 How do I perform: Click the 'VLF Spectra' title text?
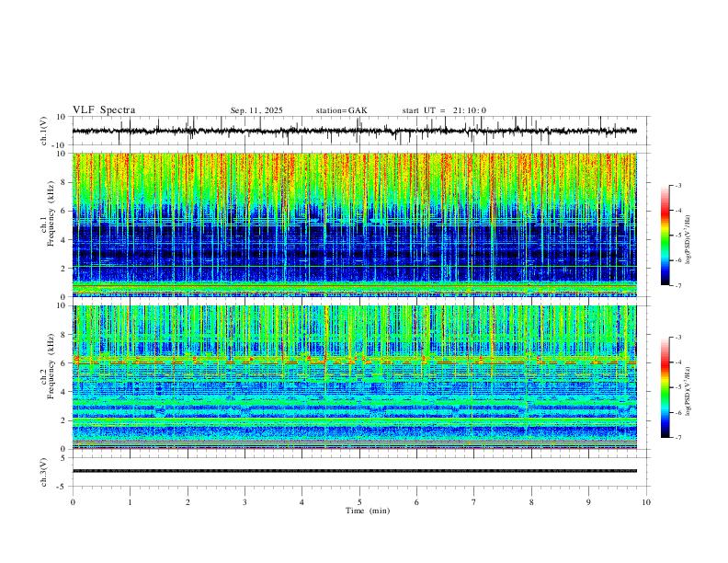tap(104, 109)
